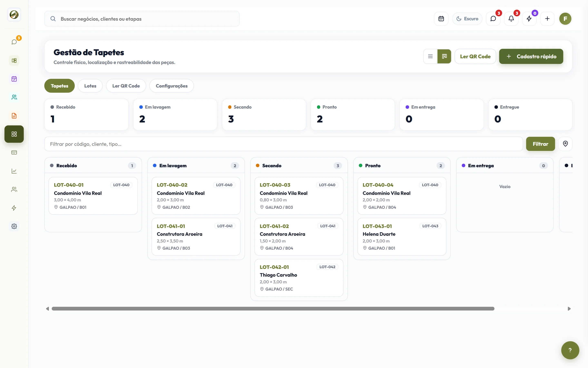Click the map pin location filter button

click(565, 144)
